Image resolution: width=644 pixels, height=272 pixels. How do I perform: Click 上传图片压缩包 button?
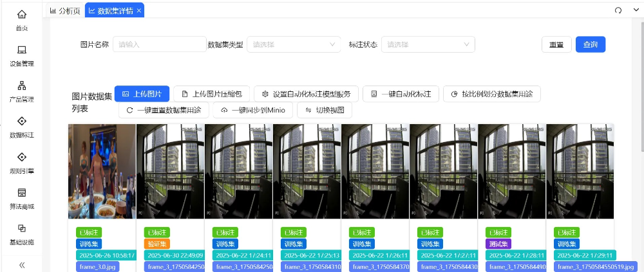[x=211, y=94]
